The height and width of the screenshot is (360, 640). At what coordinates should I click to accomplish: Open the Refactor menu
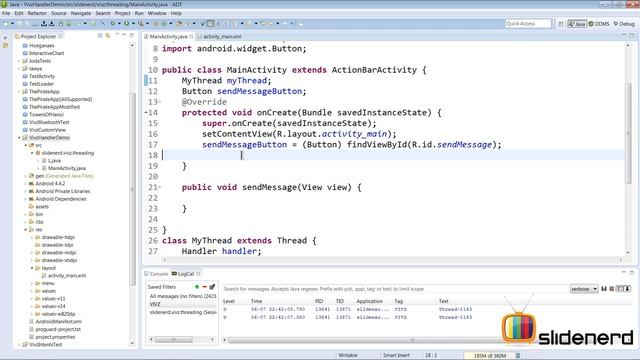[x=37, y=13]
